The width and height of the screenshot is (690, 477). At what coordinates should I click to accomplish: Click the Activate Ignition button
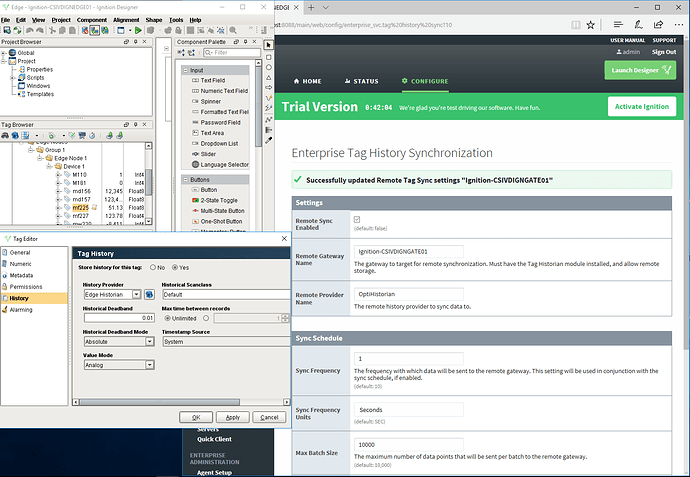tap(642, 106)
